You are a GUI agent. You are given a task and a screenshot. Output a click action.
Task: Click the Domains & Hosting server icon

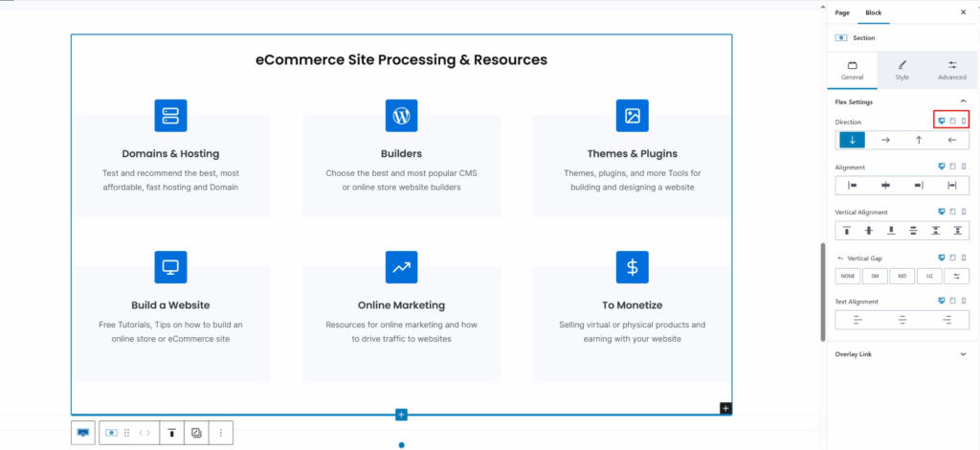pyautogui.click(x=170, y=116)
